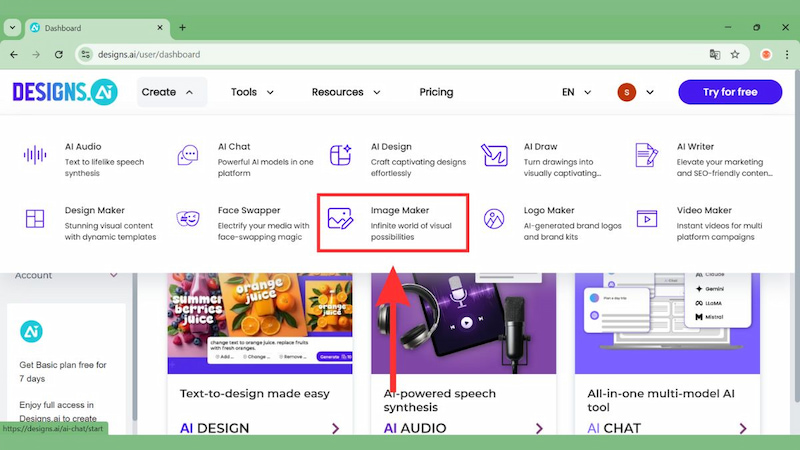Open the AI Audio waveform icon
Screen dimensions: 800x450
35,155
